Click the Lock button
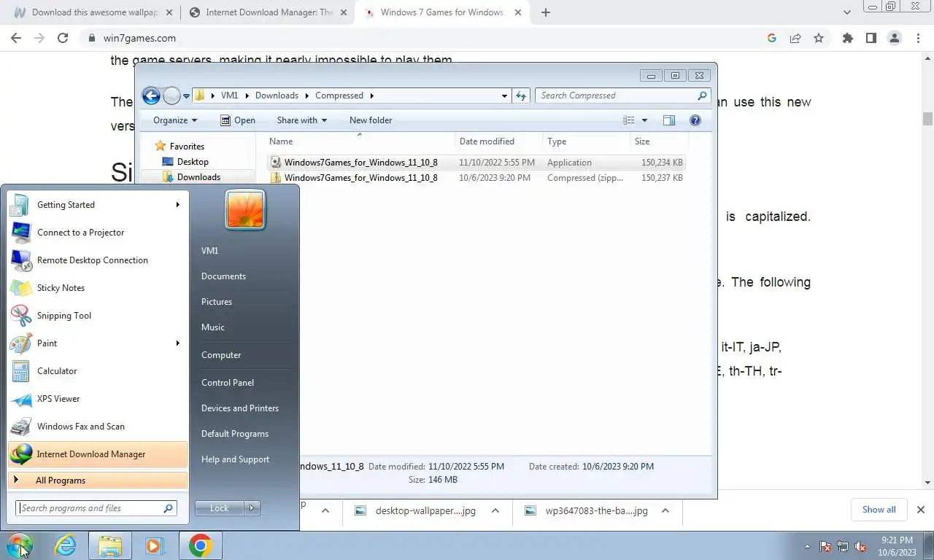 point(220,508)
